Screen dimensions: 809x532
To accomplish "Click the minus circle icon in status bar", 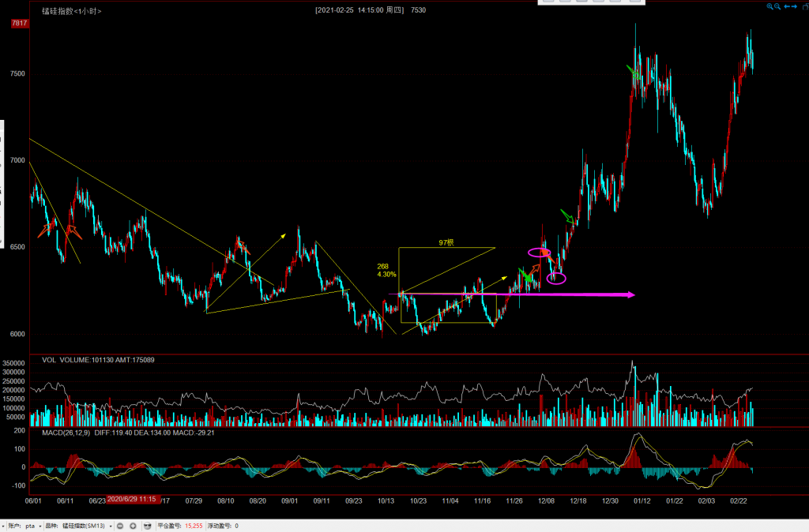I will point(120,526).
